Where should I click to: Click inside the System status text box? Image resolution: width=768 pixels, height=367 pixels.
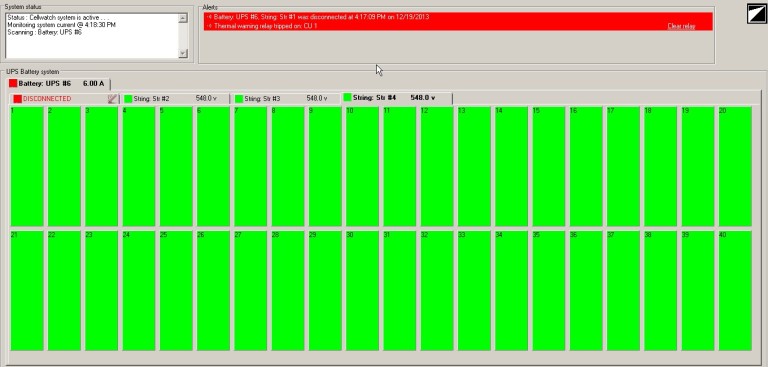click(92, 36)
